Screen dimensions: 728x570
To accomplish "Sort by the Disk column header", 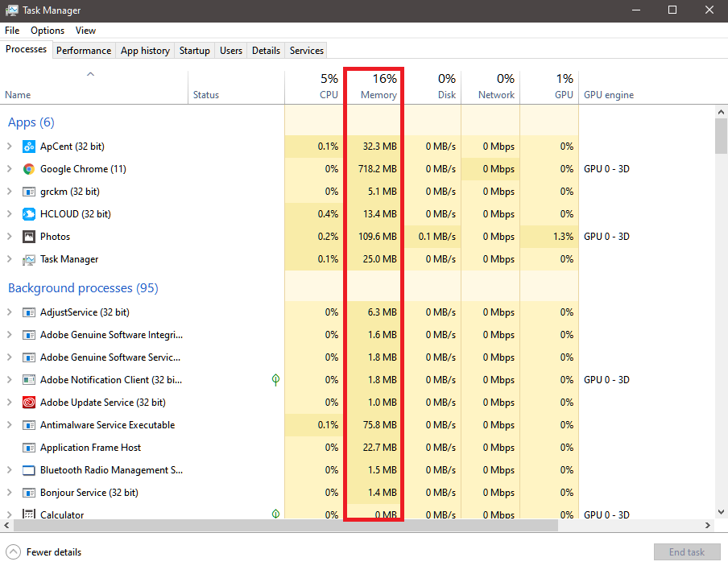I will tap(432, 87).
